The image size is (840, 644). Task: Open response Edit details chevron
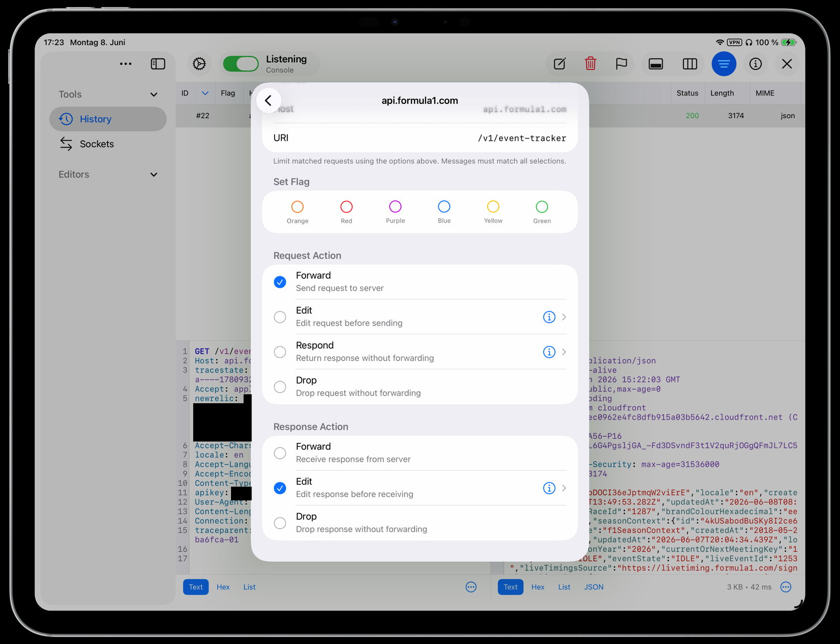pos(564,488)
